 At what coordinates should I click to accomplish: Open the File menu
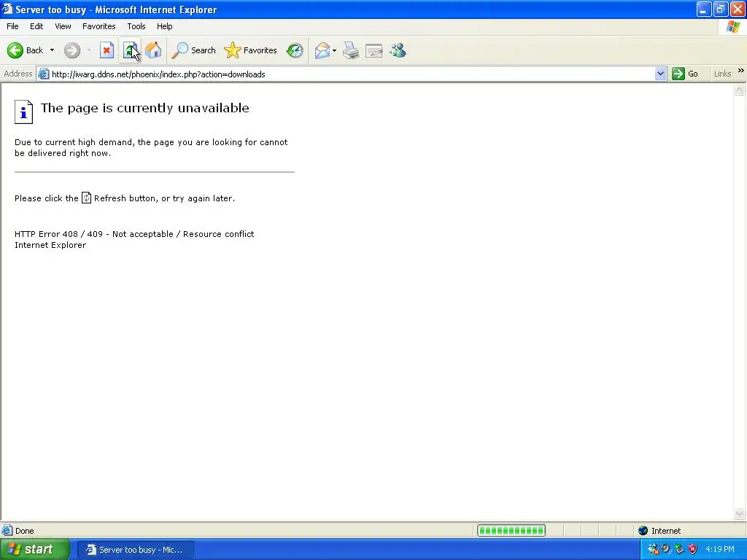coord(12,26)
